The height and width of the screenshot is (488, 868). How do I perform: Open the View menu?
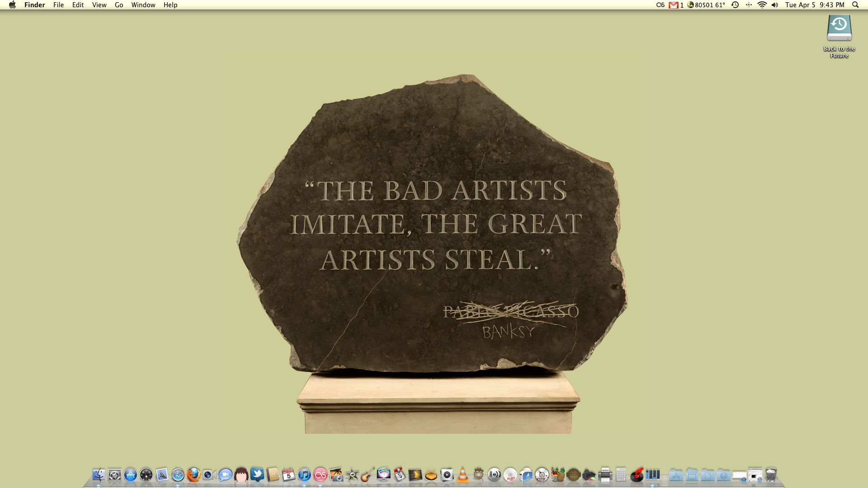99,5
